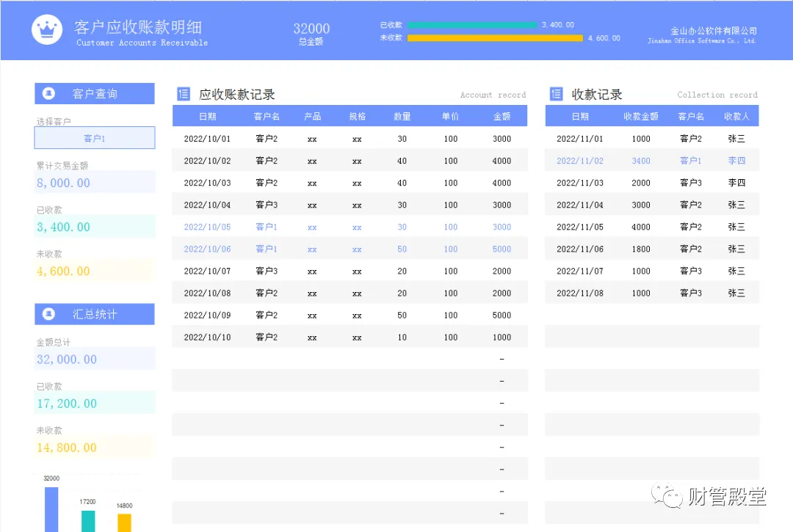Viewport: 793px width, 532px height.
Task: Click the 数量 column header
Action: tap(402, 116)
